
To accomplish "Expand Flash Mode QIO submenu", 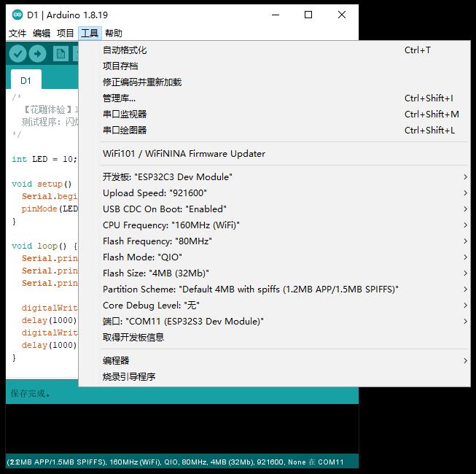I will [x=273, y=257].
